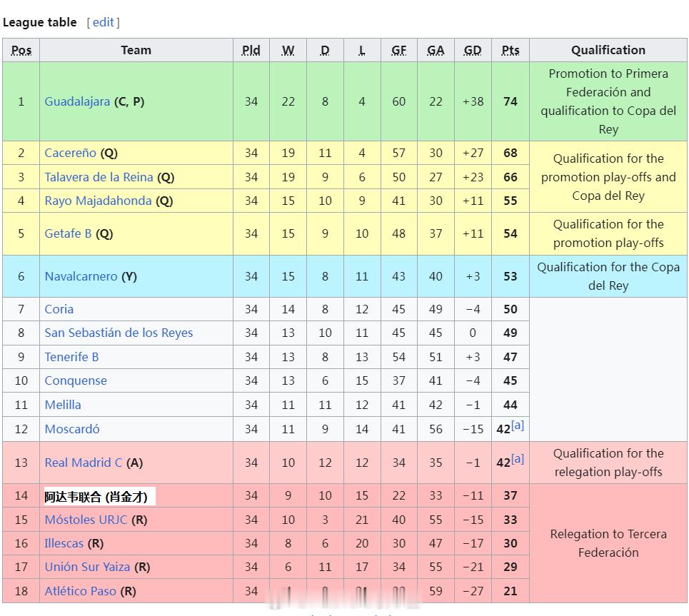Click Cacereño's 68 points cell
Screen dimensions: 689x616
pos(511,153)
